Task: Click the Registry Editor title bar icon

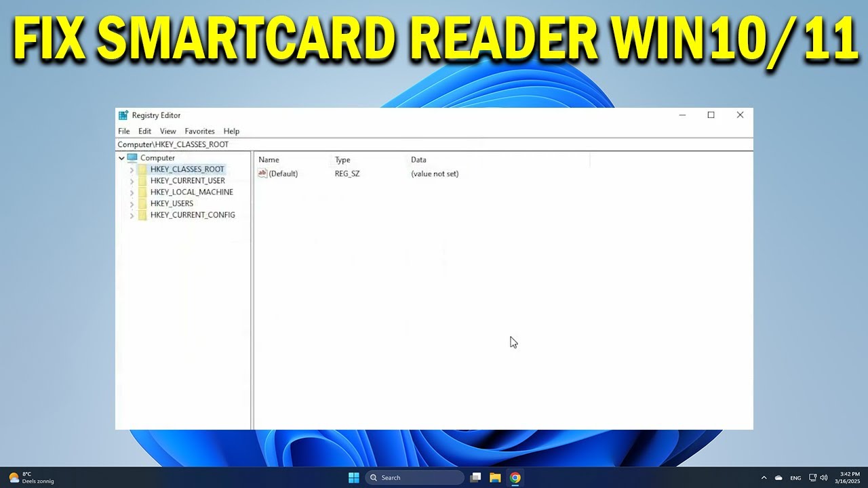Action: (x=123, y=115)
